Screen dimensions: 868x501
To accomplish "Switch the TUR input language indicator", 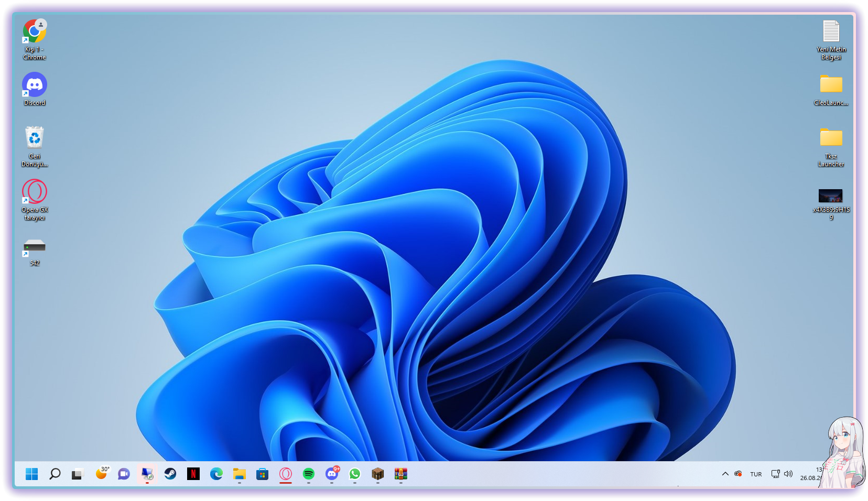I will point(756,474).
